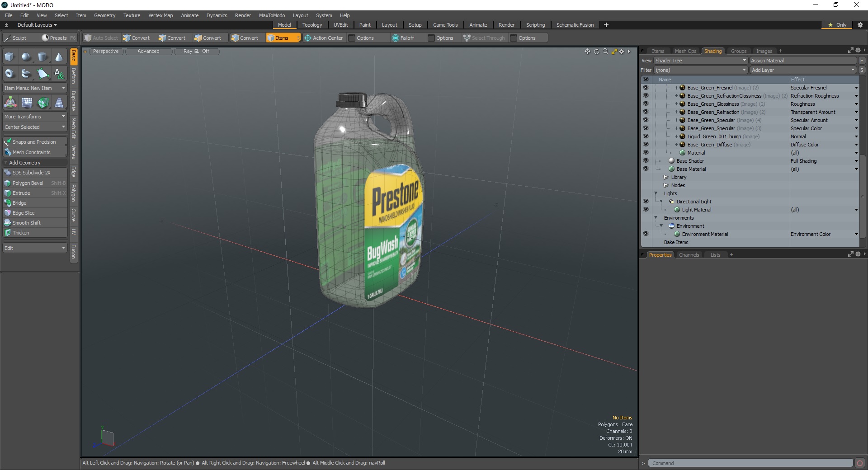This screenshot has width=868, height=470.
Task: Toggle visibility of Base_Green_Diffuse layer
Action: pos(646,145)
